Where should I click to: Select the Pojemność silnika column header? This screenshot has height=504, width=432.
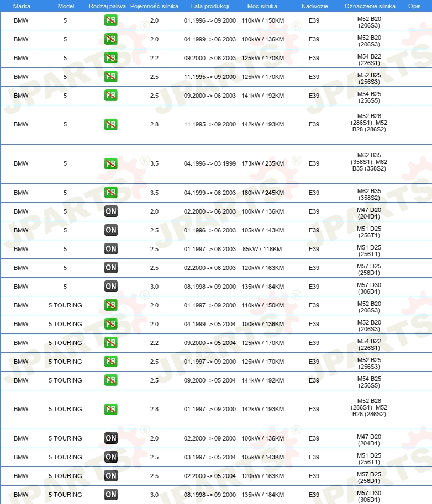154,6
